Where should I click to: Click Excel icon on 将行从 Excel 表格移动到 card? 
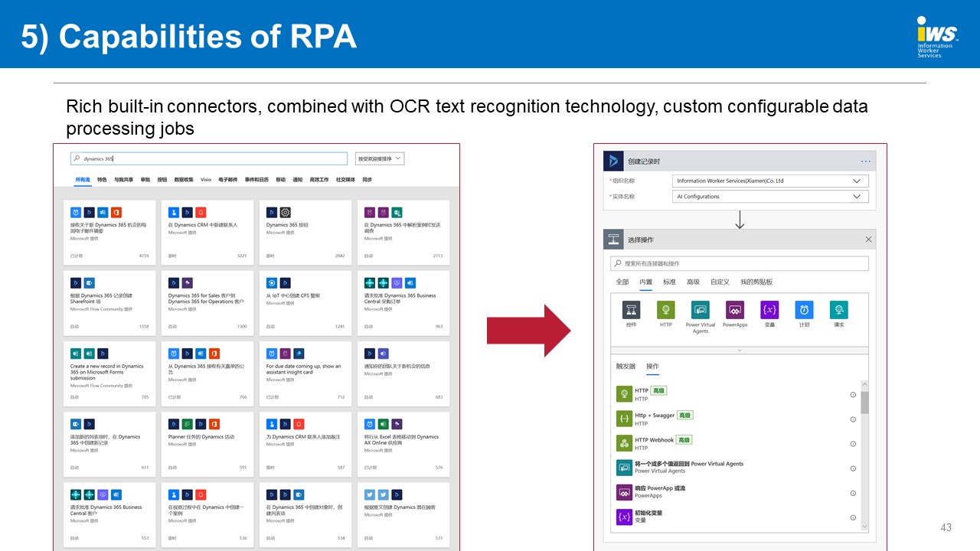[x=384, y=424]
